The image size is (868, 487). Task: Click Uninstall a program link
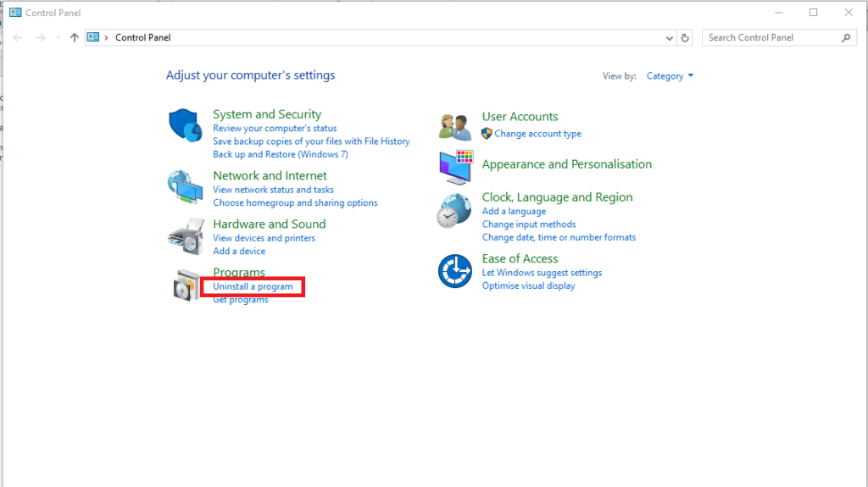click(x=253, y=287)
